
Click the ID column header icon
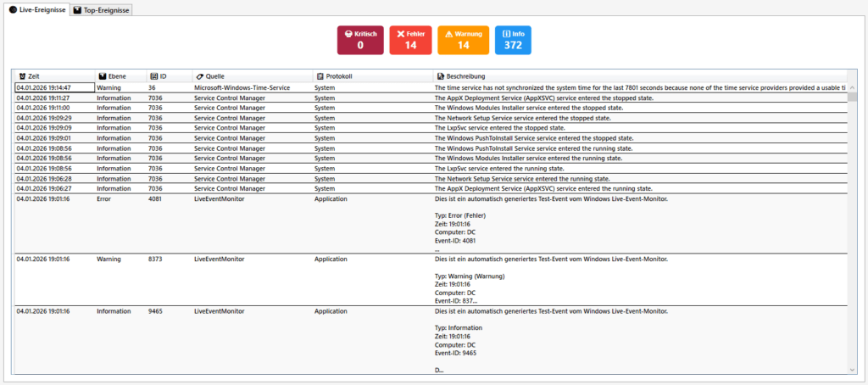153,76
